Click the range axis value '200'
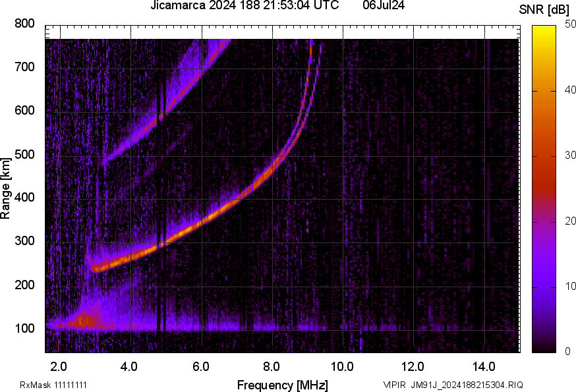 24,285
